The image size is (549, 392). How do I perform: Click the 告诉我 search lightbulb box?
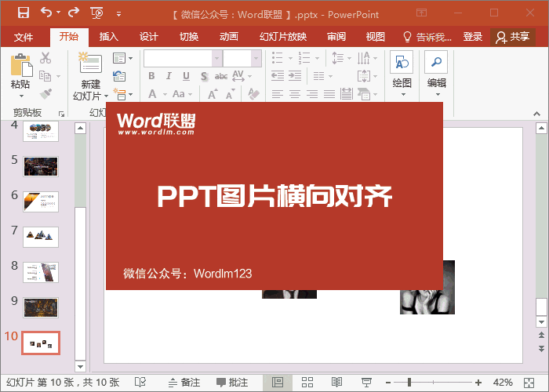(x=427, y=36)
